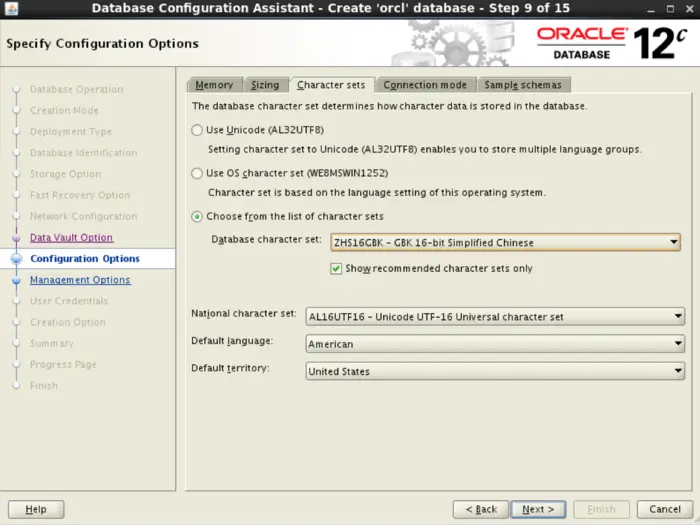Proceed with the Next button

tap(538, 509)
